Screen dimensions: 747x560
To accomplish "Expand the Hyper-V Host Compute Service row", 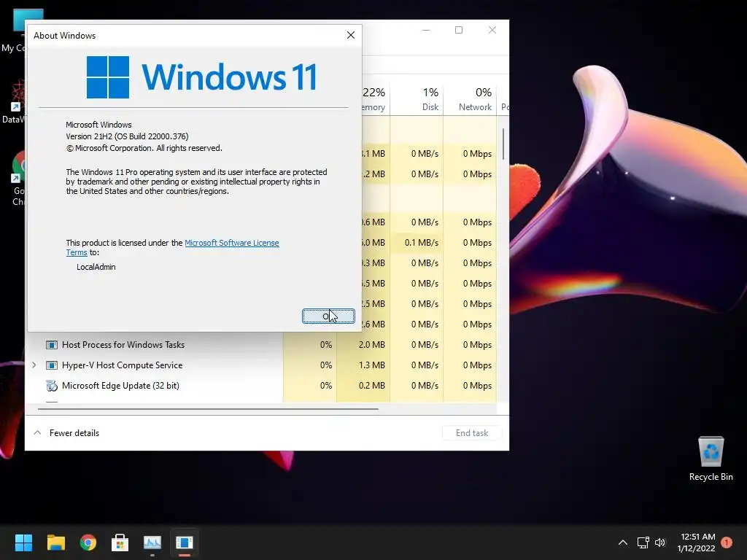I will pos(34,365).
